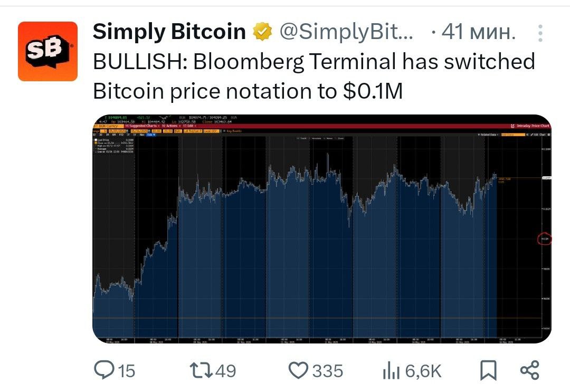The height and width of the screenshot is (392, 570).
Task: View tweet analytics bar-chart icon
Action: pos(391,370)
